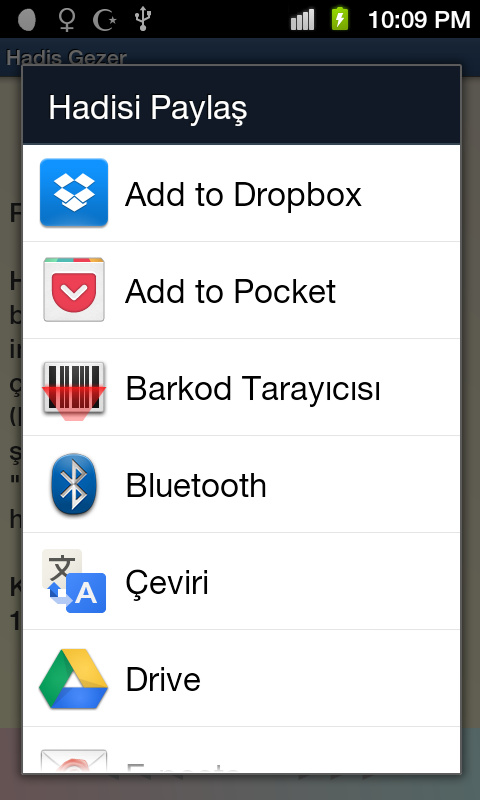Tap the partially visible email envelope icon
The image size is (480, 800).
click(74, 761)
